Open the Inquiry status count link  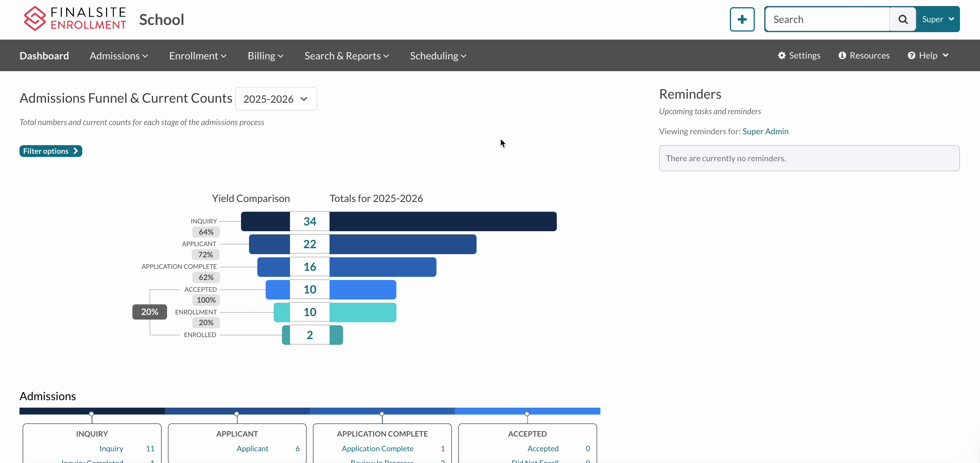(111, 449)
